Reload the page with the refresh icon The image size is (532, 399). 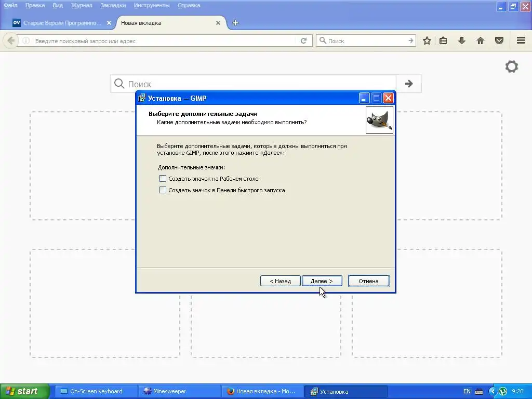click(303, 41)
